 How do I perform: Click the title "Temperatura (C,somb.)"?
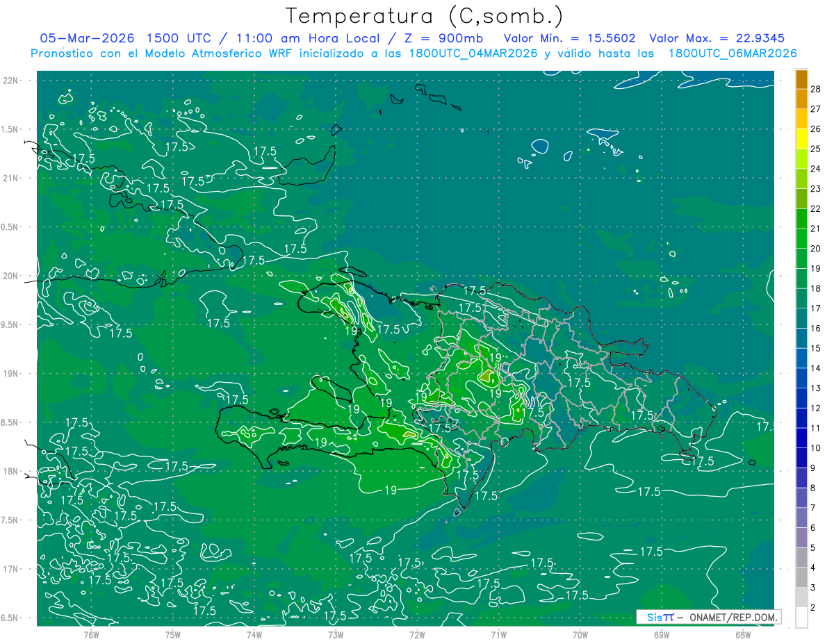(x=424, y=16)
